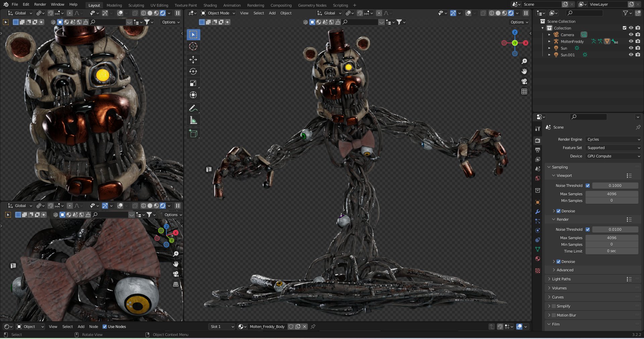Click the main viewport pan hand icon
644x339 pixels.
point(524,71)
